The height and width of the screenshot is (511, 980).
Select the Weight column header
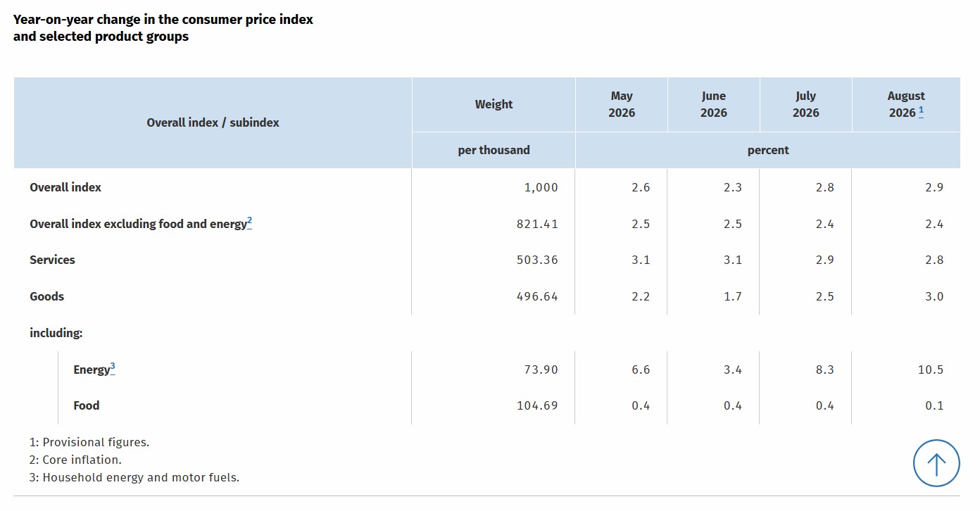(494, 104)
